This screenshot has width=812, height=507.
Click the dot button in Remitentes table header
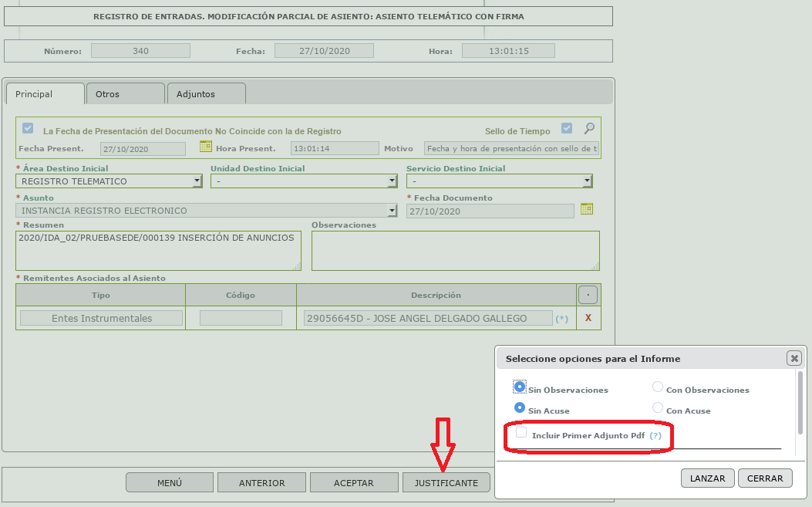point(588,295)
